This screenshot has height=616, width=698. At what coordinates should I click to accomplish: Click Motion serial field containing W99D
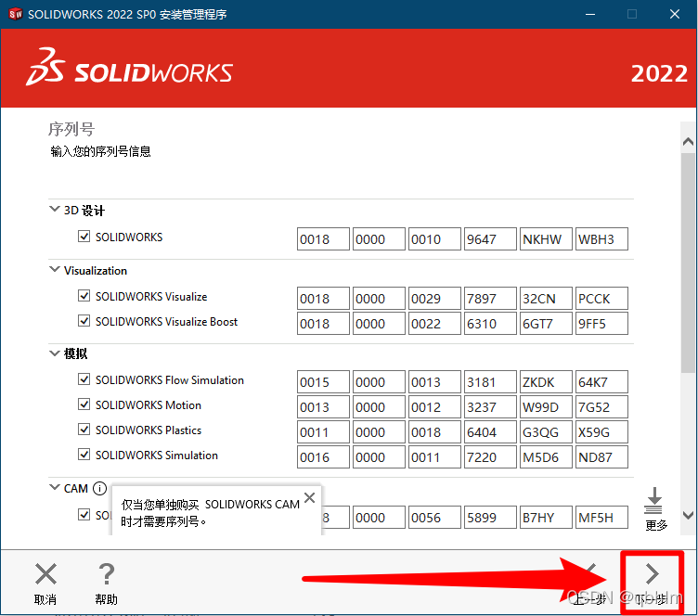point(546,407)
